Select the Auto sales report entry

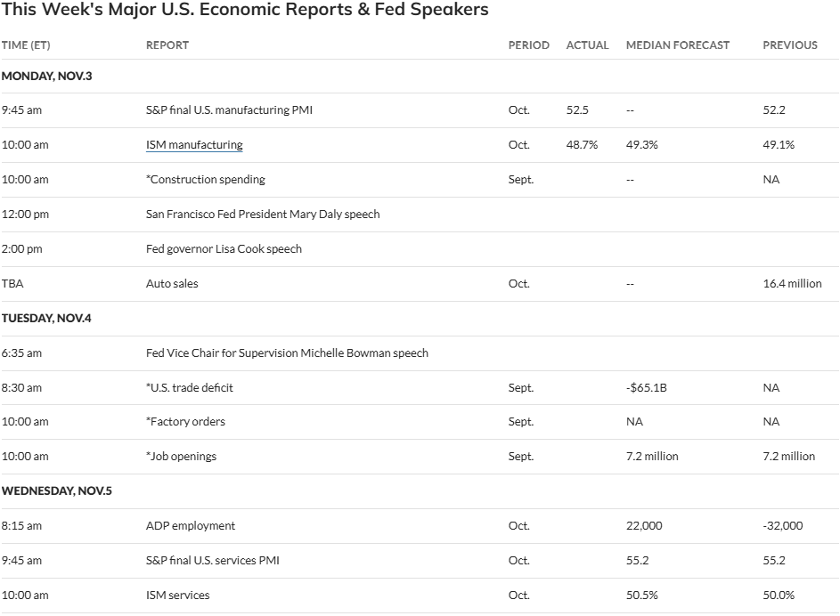point(172,284)
